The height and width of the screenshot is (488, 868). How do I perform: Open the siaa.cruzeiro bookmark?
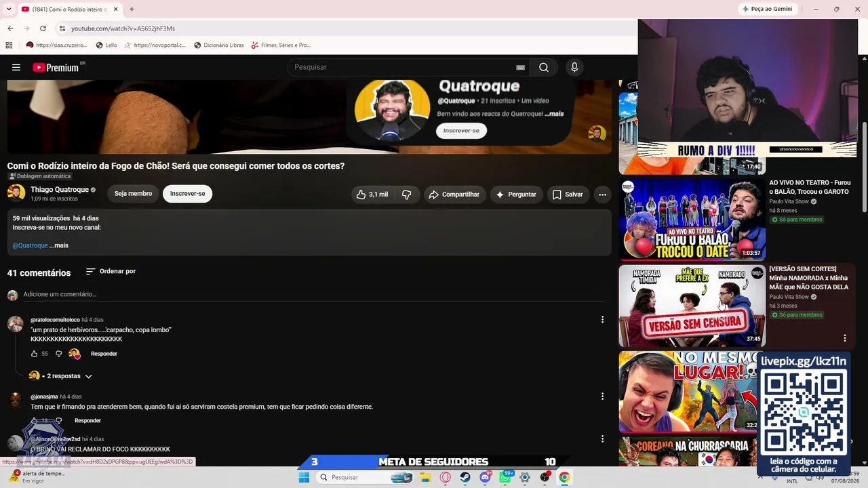pyautogui.click(x=56, y=45)
